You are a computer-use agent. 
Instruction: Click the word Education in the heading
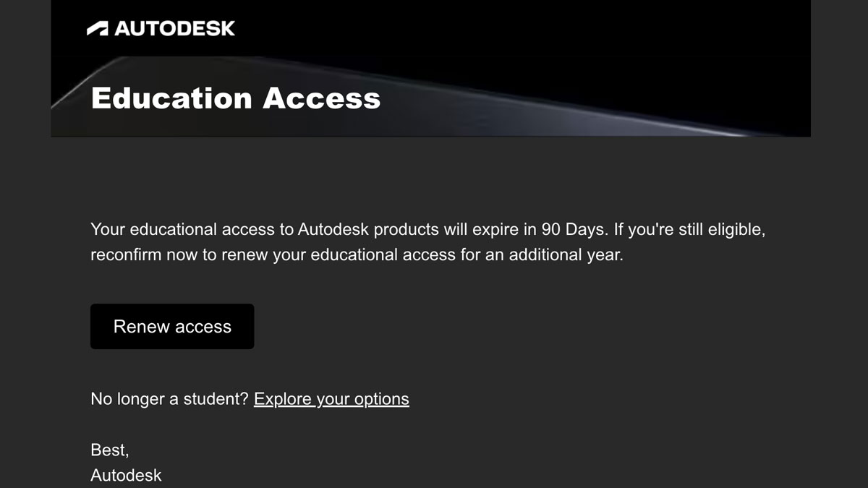[171, 98]
